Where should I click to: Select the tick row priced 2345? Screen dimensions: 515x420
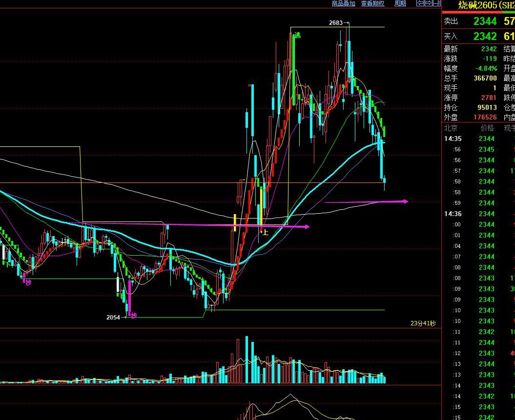point(479,150)
